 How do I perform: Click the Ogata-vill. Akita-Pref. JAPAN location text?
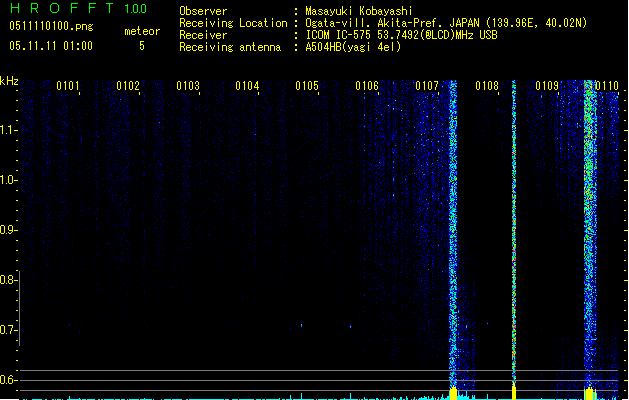(x=446, y=23)
